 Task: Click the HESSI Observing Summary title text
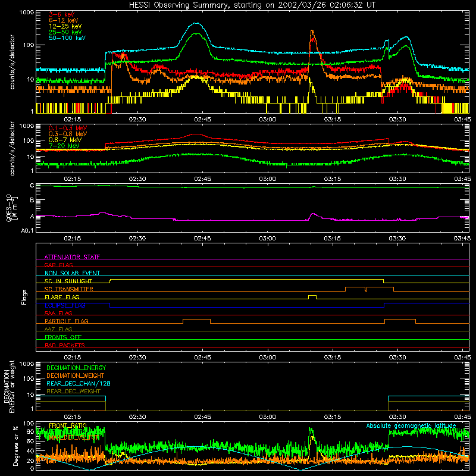(x=252, y=5)
